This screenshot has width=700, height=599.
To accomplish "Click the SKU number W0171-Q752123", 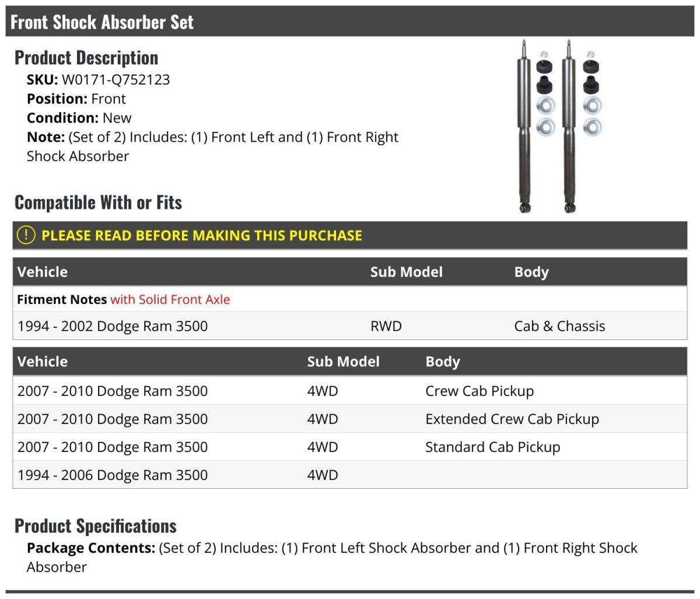I will 116,79.
